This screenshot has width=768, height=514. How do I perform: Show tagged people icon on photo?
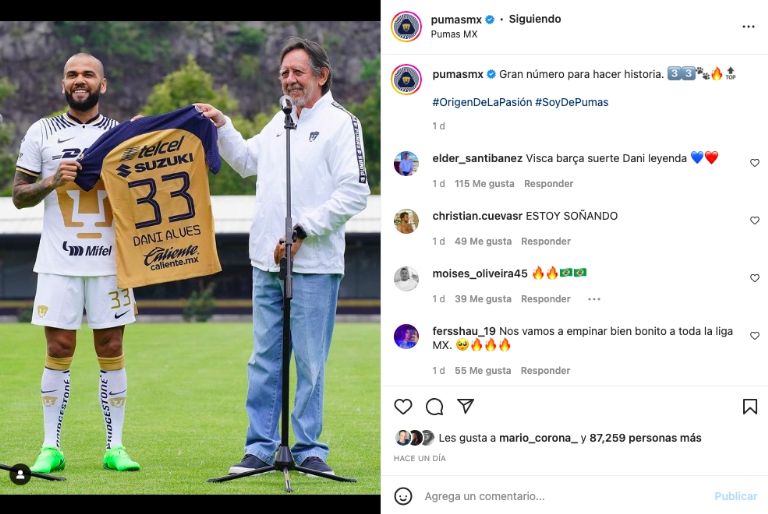(20, 474)
